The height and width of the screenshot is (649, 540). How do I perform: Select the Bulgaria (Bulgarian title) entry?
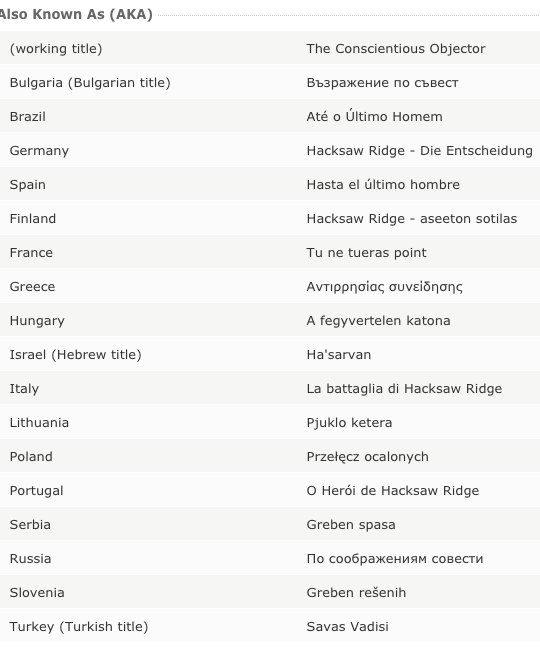[x=90, y=82]
